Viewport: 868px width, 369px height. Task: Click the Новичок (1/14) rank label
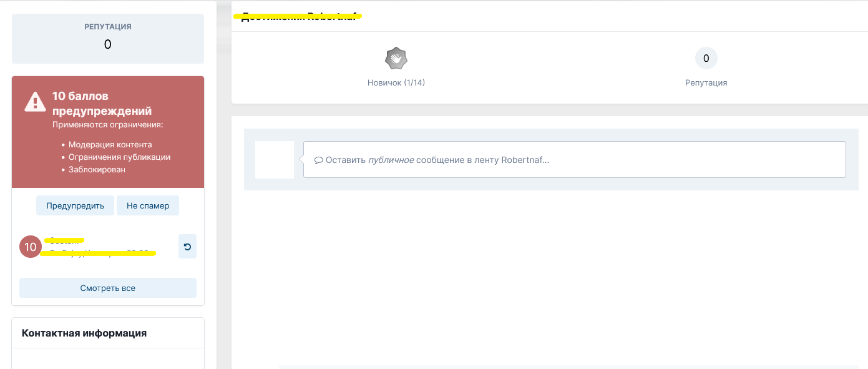point(396,82)
